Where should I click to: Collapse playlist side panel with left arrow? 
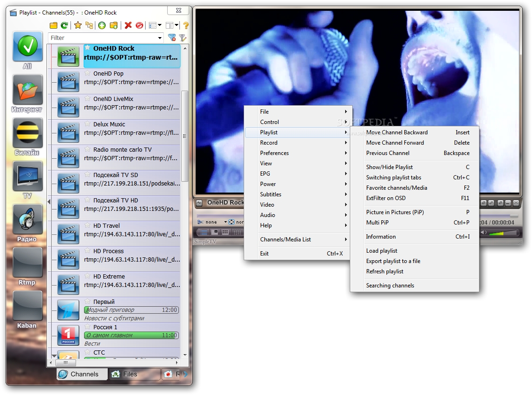49,201
